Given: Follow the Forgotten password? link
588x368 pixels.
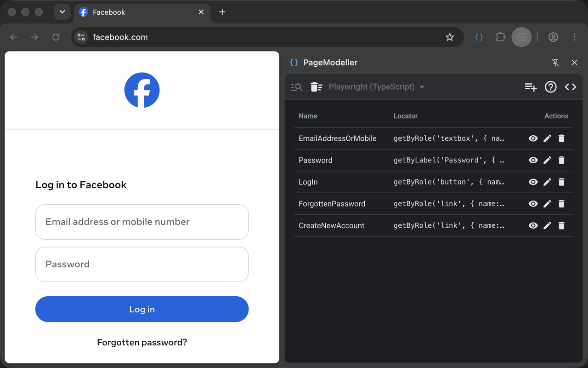Looking at the screenshot, I should (142, 342).
